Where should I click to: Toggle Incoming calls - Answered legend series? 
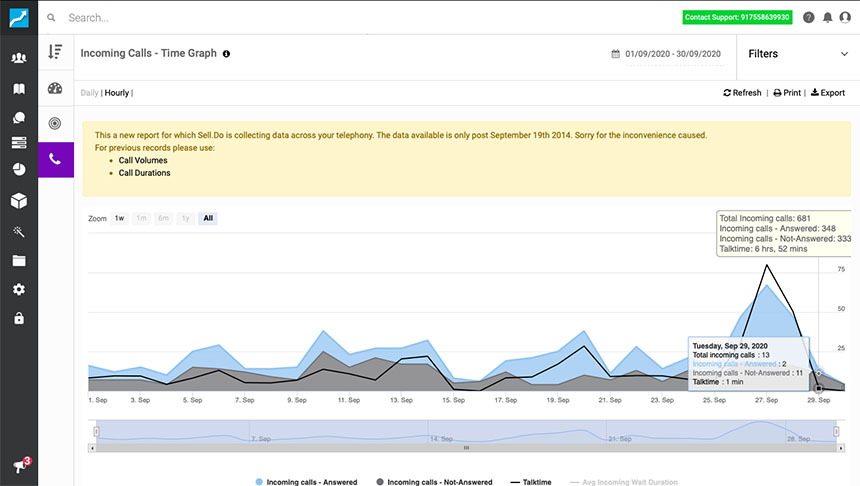pos(307,482)
